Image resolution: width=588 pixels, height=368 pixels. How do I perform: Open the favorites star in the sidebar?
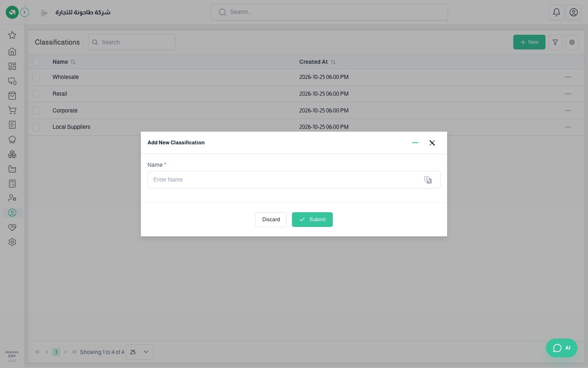[12, 35]
